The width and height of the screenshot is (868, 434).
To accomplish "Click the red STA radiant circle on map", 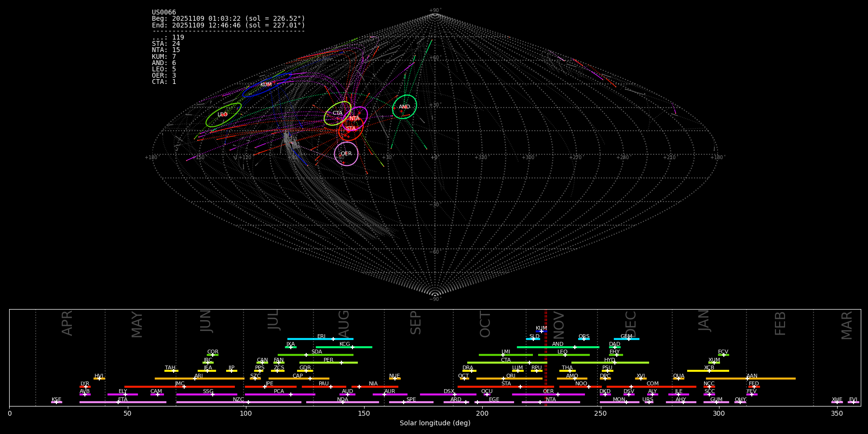I will [351, 129].
